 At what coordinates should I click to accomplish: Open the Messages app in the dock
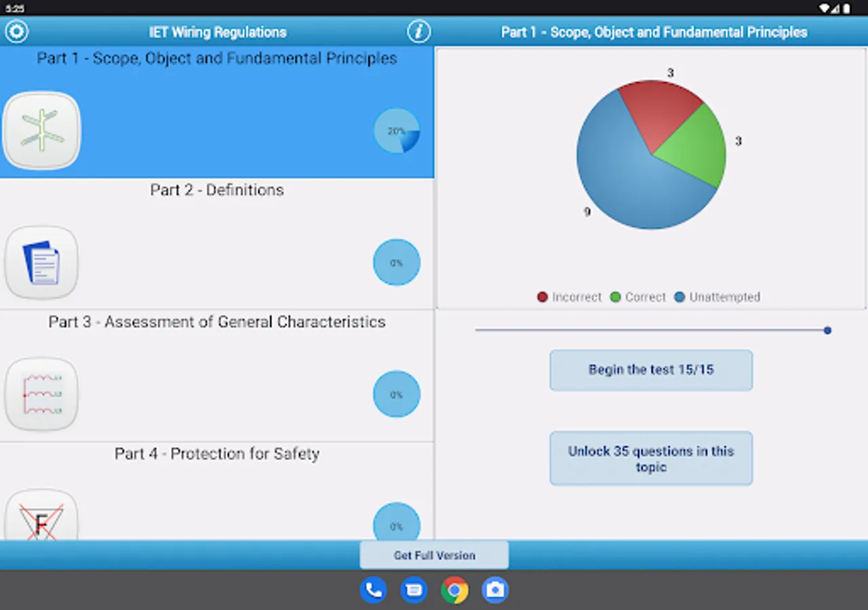click(x=414, y=590)
